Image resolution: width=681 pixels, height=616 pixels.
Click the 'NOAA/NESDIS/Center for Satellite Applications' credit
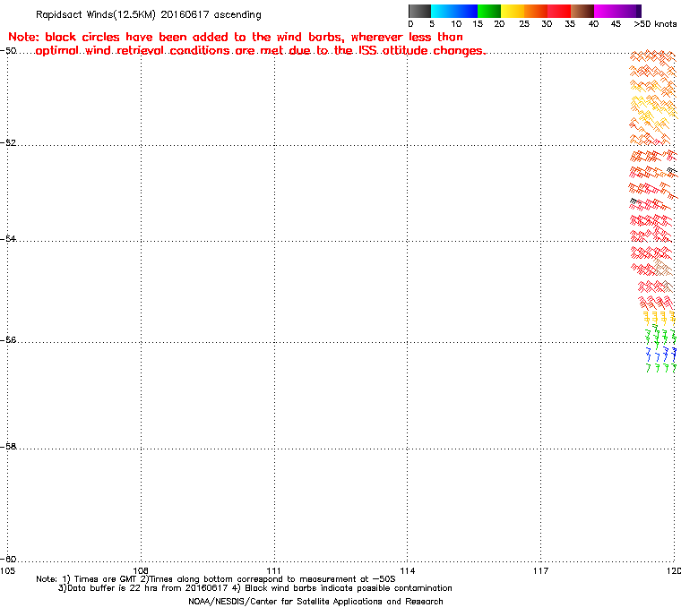pos(315,602)
